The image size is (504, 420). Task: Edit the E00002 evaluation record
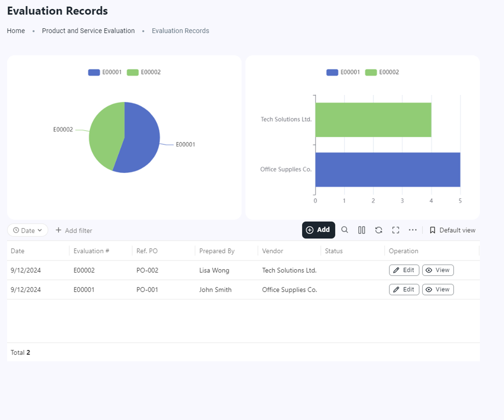[x=404, y=270]
